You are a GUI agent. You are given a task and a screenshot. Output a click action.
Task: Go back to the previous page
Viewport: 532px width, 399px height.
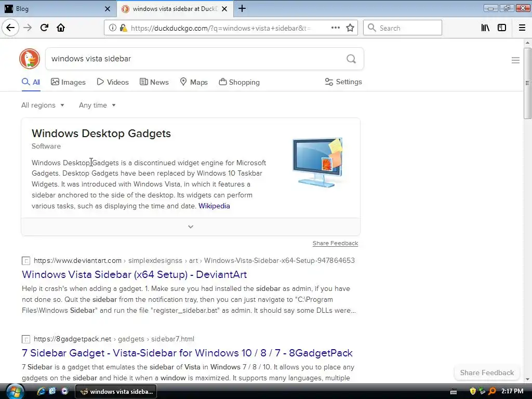[10, 28]
